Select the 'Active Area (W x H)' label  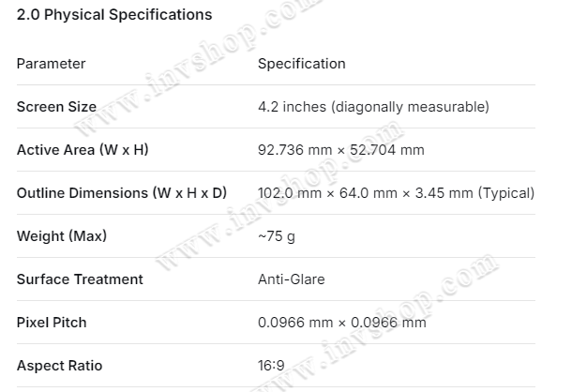pos(83,150)
